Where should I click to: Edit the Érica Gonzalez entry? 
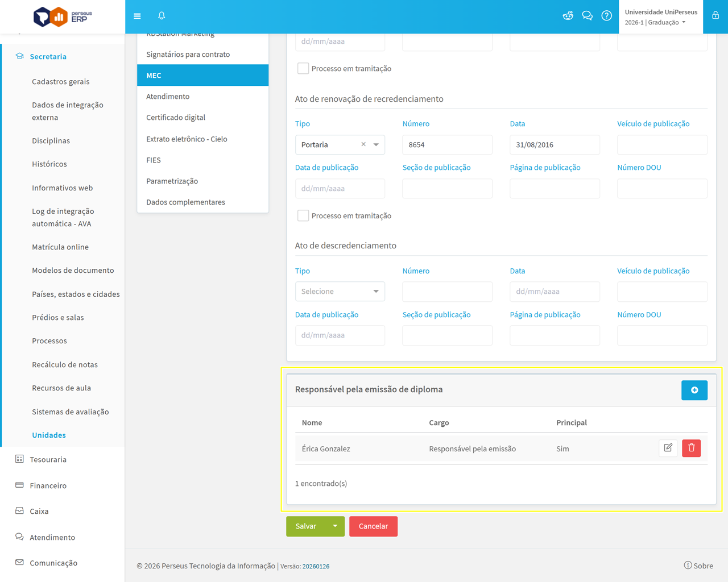coord(668,448)
